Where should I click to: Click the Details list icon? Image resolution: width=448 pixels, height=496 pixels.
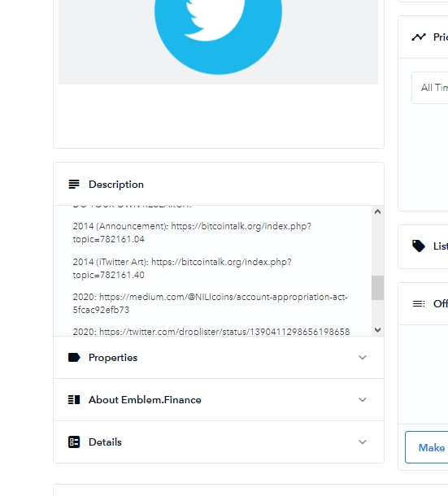click(74, 442)
